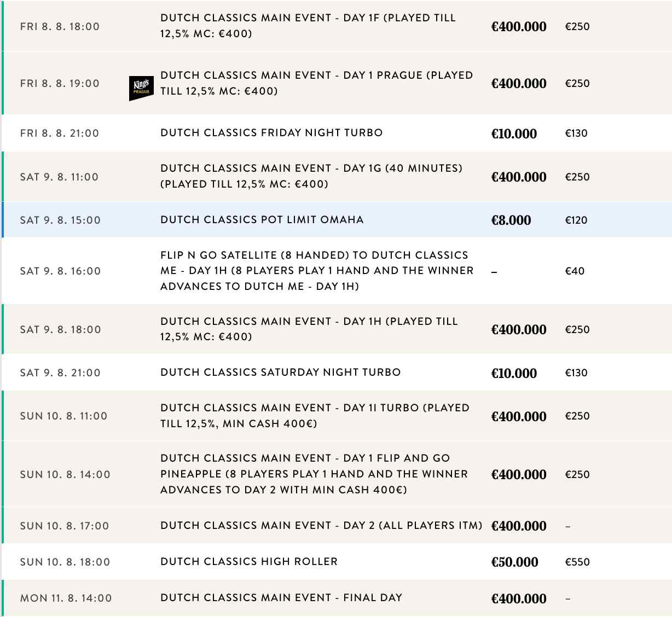Click the €40 satellite buy-in
The width and height of the screenshot is (672, 617).
(x=575, y=271)
